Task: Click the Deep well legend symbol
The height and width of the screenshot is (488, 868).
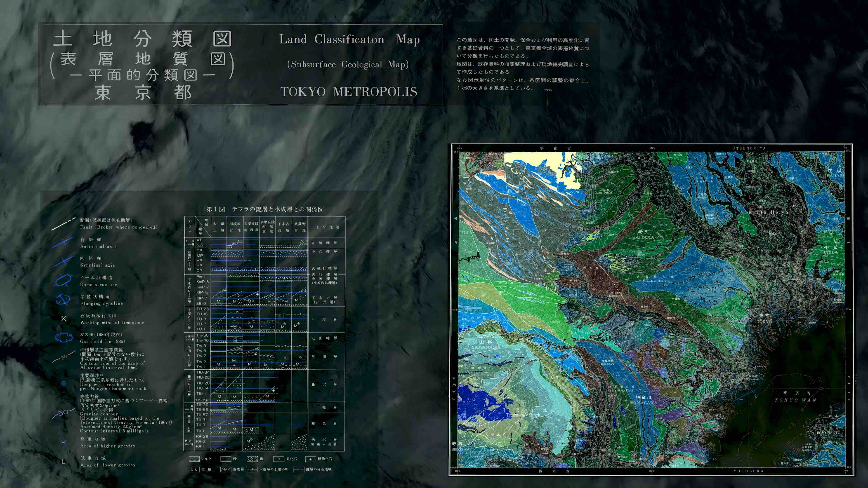Action: pyautogui.click(x=63, y=383)
